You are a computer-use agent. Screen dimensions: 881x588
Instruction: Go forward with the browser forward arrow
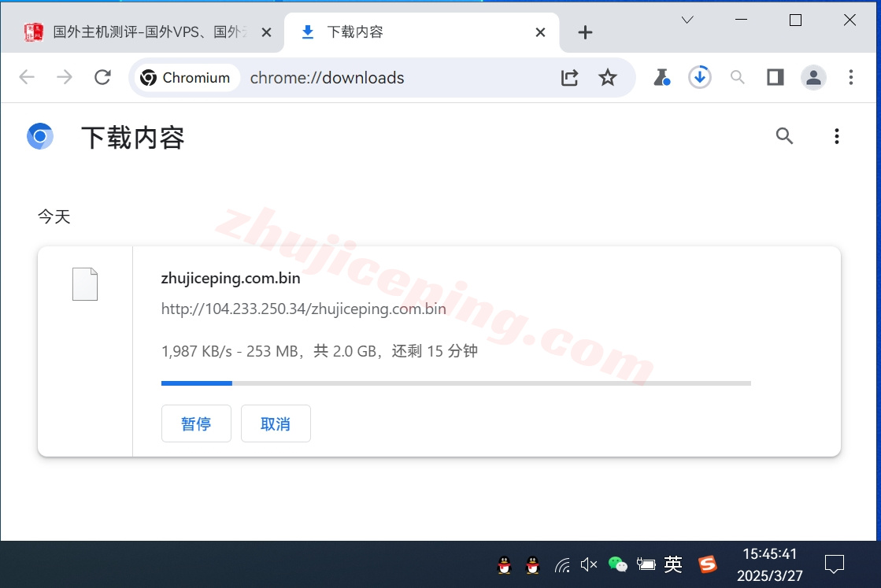click(65, 77)
